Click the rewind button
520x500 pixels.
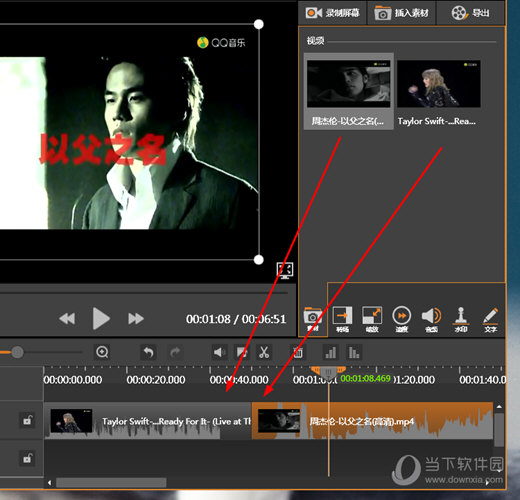pyautogui.click(x=67, y=319)
